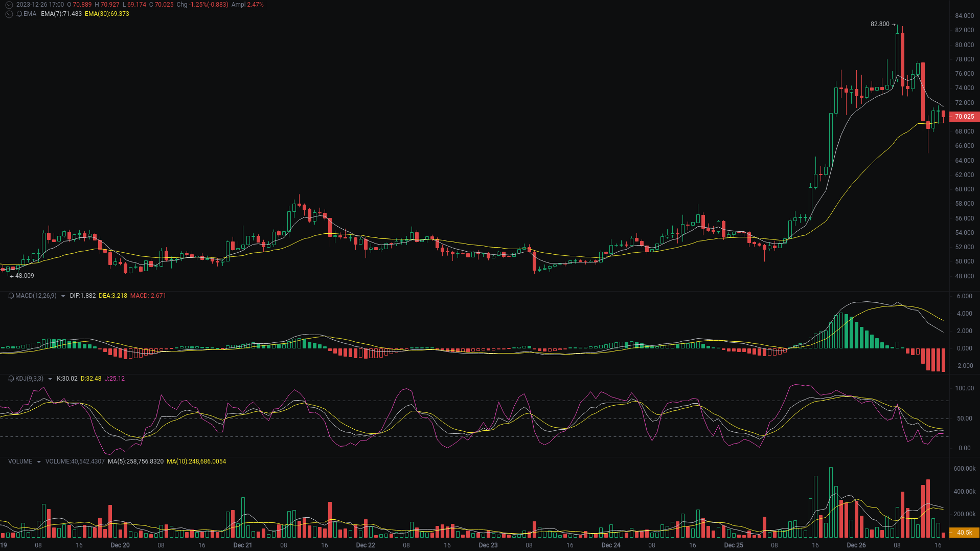Open the KDJ(9,3,3) dropdown arrow

click(50, 379)
